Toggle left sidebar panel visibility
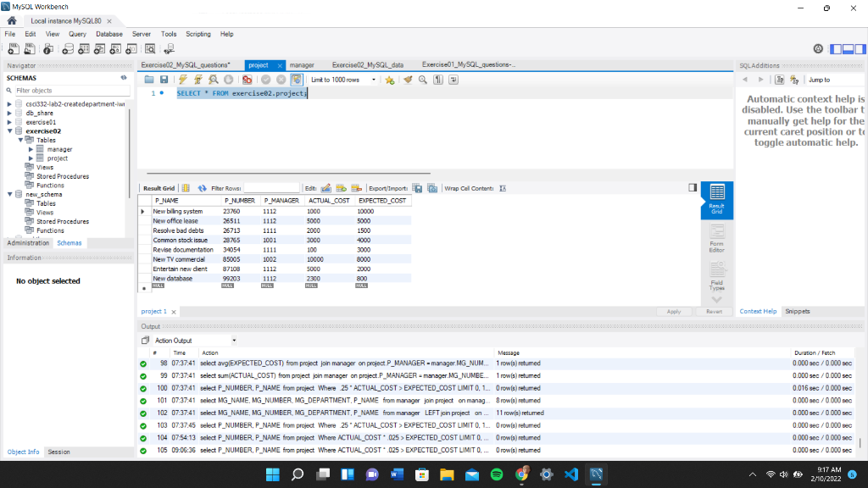Viewport: 868px width, 488px height. 837,49
